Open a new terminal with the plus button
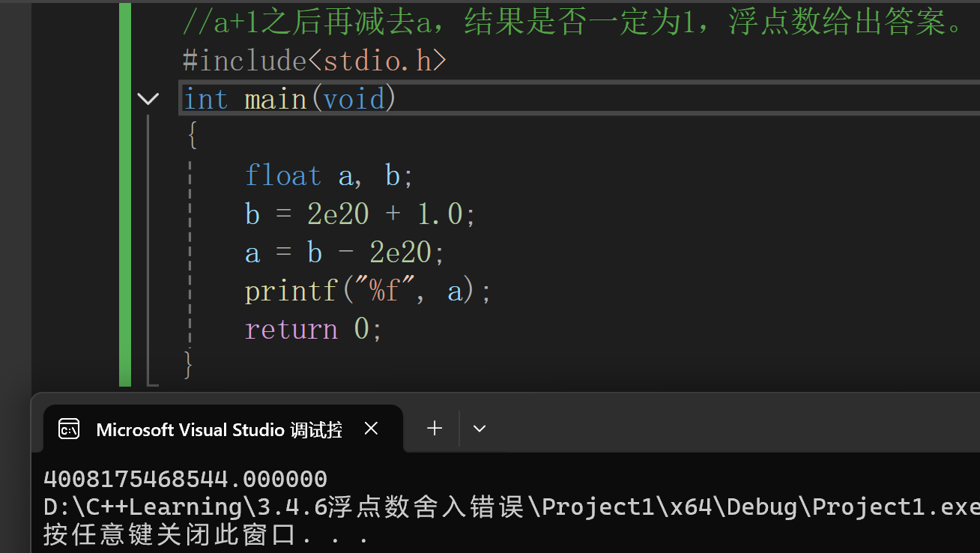The image size is (980, 553). [434, 428]
